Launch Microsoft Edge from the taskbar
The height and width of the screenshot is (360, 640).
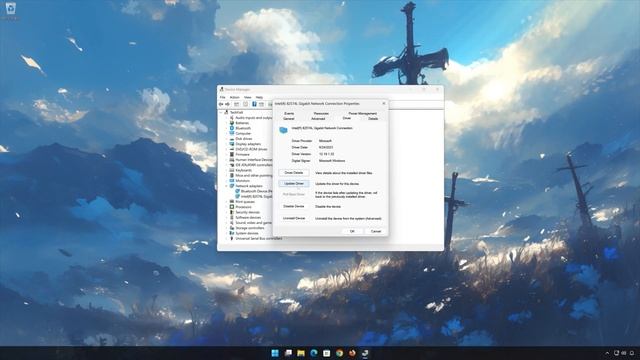(313, 353)
